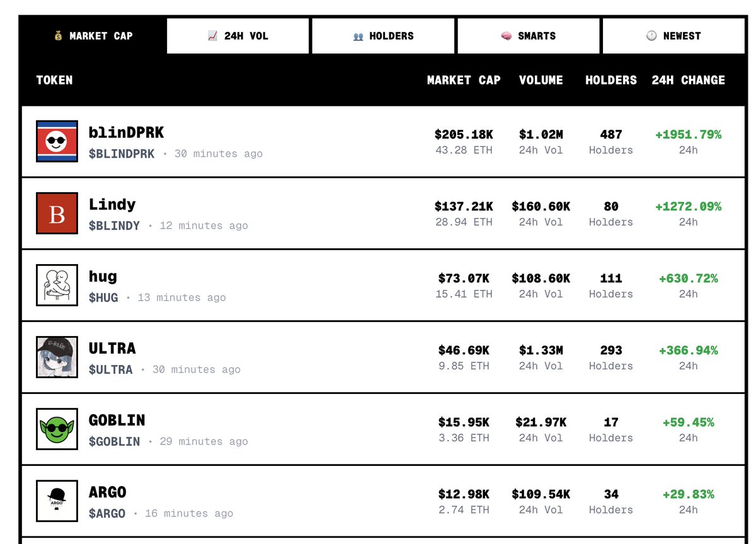The image size is (756, 544).
Task: Select the NEWEST tab
Action: [x=673, y=36]
